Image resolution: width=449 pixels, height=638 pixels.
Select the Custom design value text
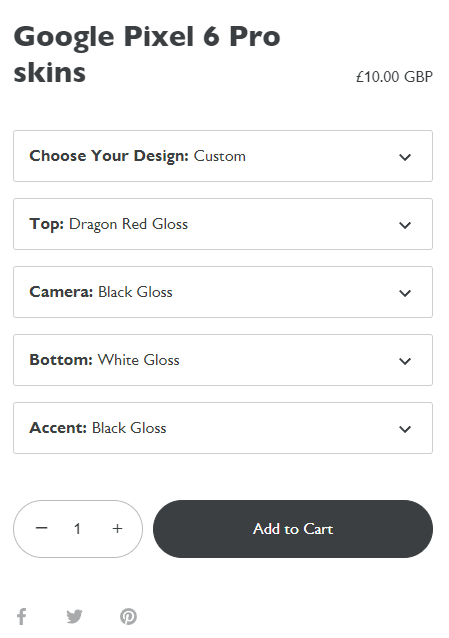[219, 156]
